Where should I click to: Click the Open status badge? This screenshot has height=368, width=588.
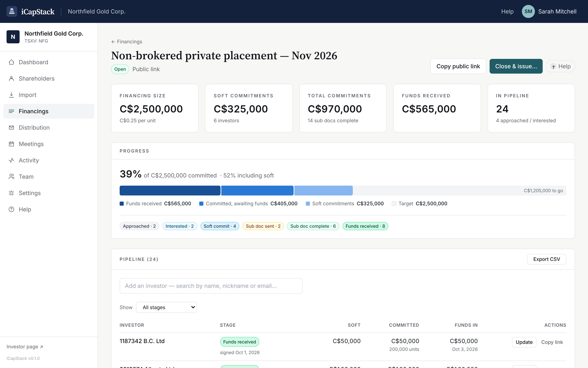coord(120,69)
